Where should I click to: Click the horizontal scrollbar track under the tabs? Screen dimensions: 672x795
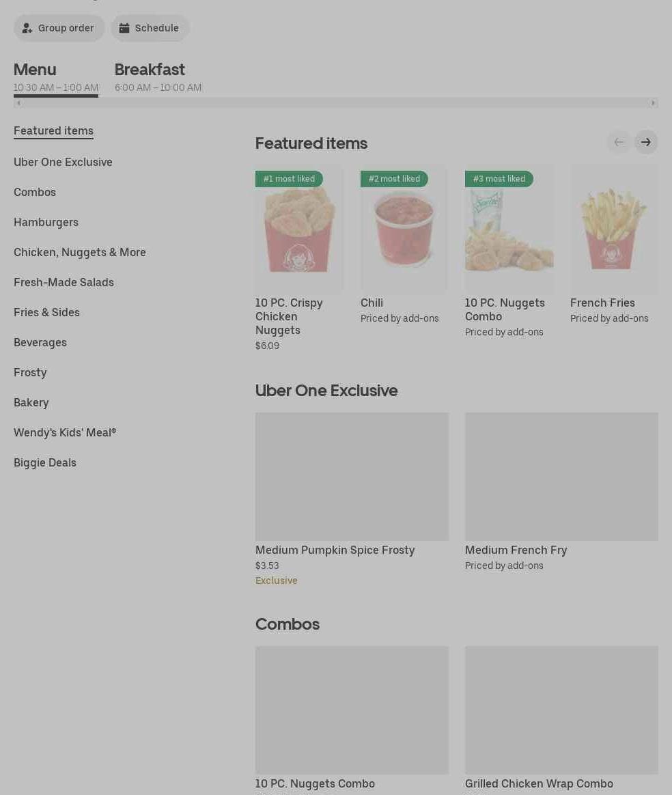335,103
